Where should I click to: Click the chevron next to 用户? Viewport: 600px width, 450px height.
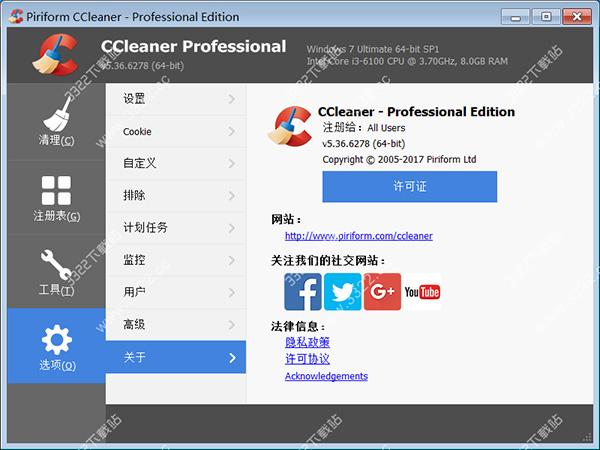click(x=232, y=293)
